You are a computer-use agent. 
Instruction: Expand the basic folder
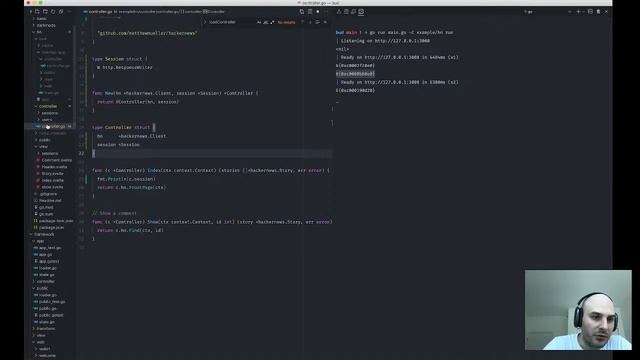coord(42,18)
